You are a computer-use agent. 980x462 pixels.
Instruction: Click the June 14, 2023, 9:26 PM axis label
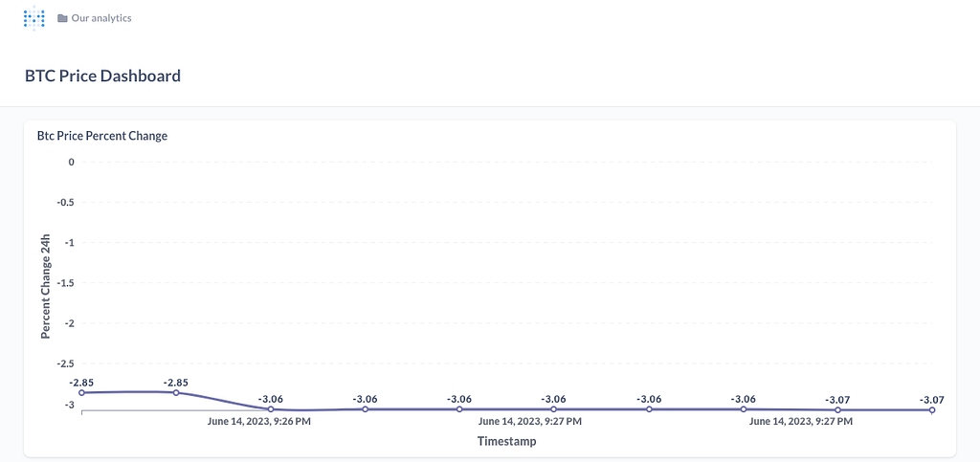pyautogui.click(x=259, y=422)
